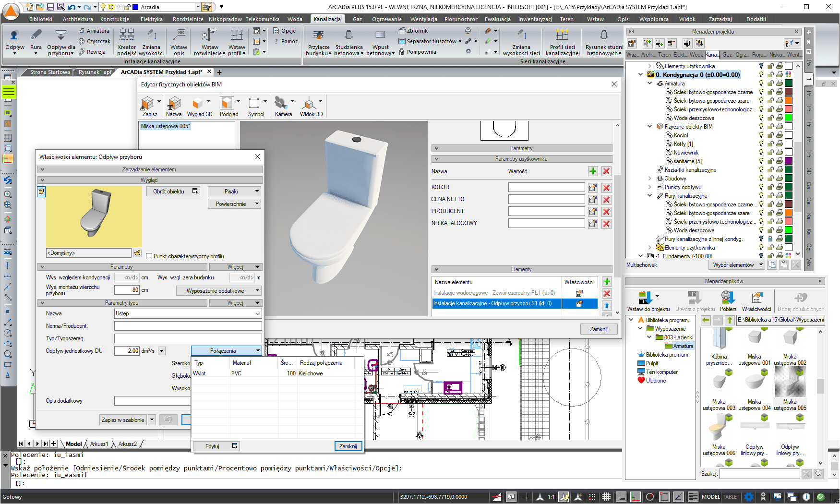Collapse Fizyczne obiekty BIM node

point(649,127)
